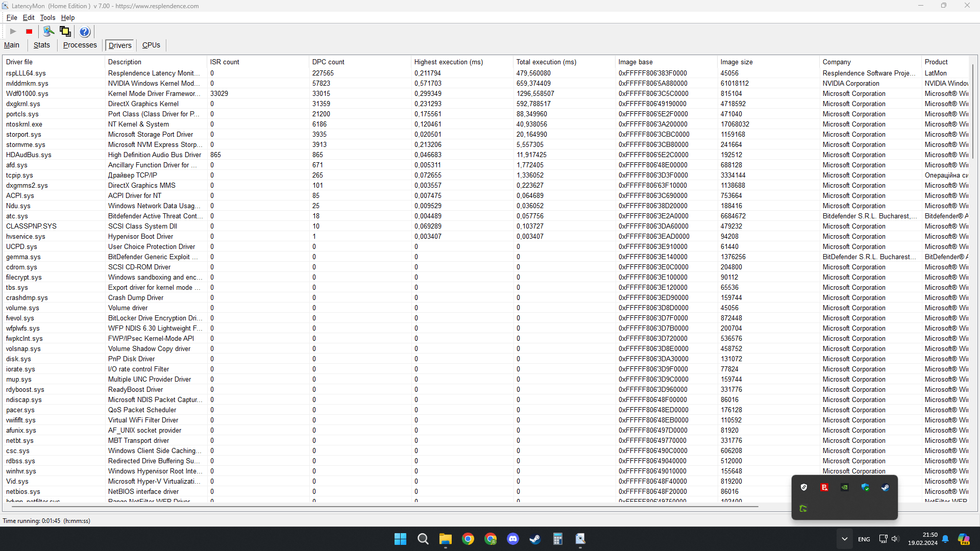
Task: Click the Main tab
Action: click(x=12, y=45)
